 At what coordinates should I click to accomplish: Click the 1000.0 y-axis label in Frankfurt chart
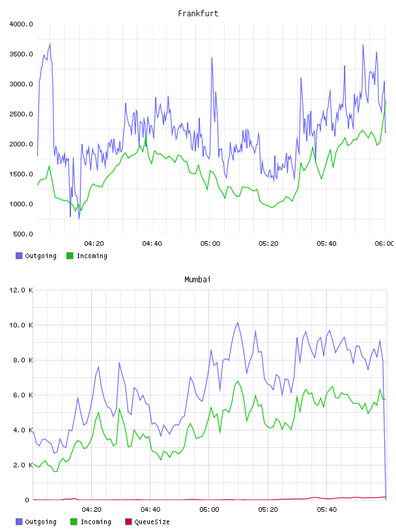click(x=21, y=204)
